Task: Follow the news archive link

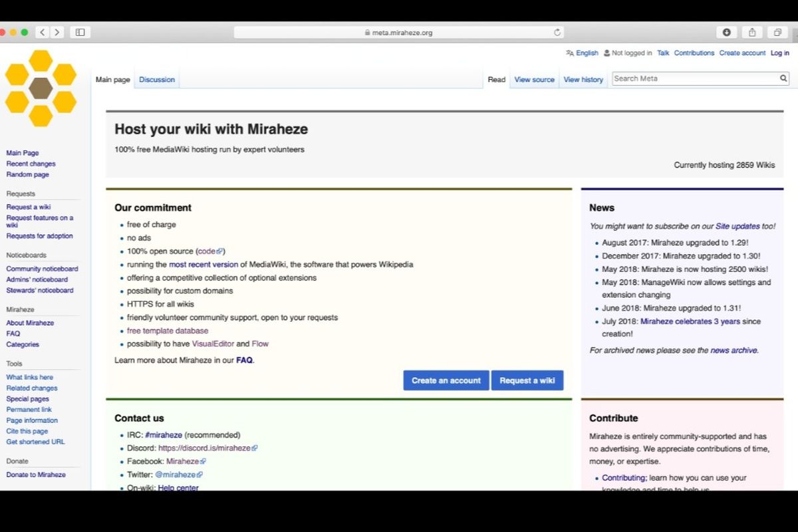Action: coord(733,350)
